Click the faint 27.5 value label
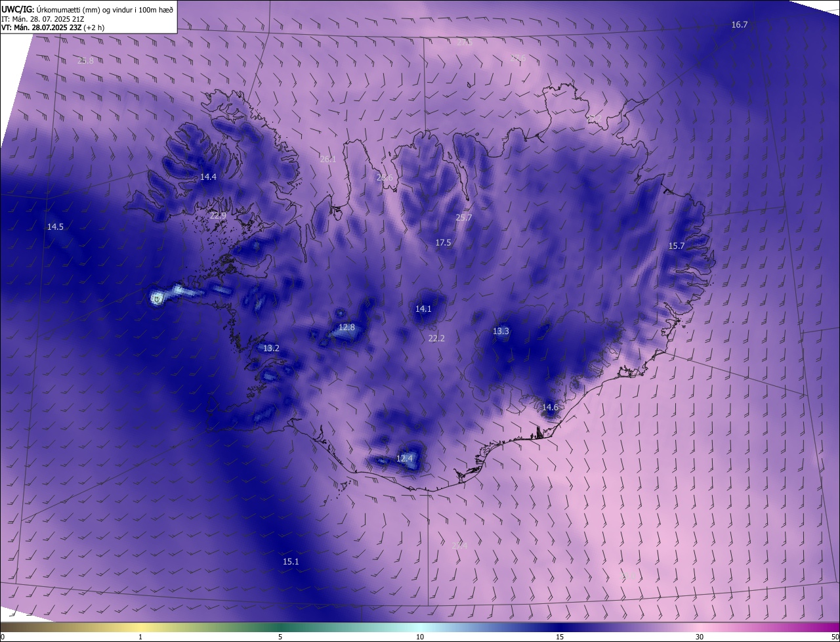This screenshot has width=840, height=642. tap(464, 42)
